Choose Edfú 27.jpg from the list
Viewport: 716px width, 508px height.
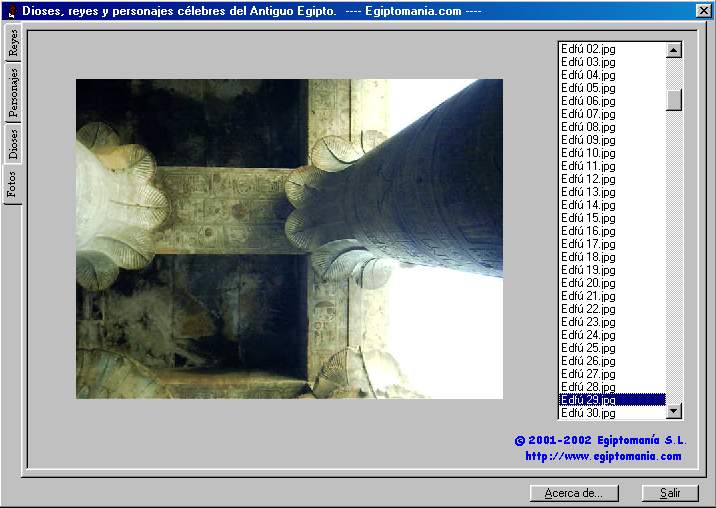click(612, 374)
